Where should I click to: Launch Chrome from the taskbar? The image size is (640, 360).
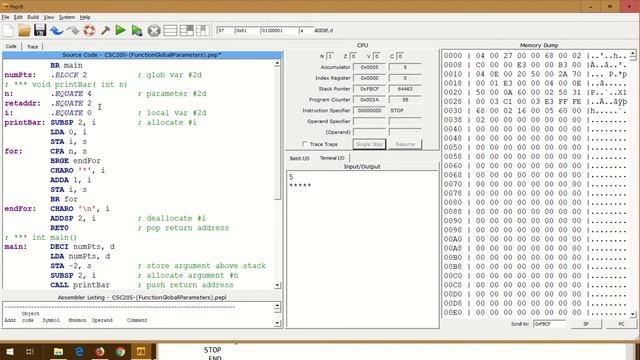tap(120, 351)
